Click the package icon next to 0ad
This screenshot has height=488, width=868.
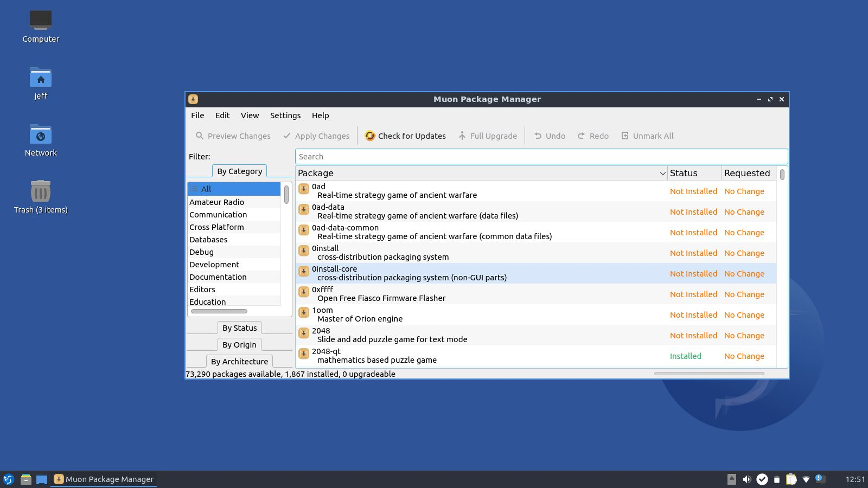[x=304, y=189]
